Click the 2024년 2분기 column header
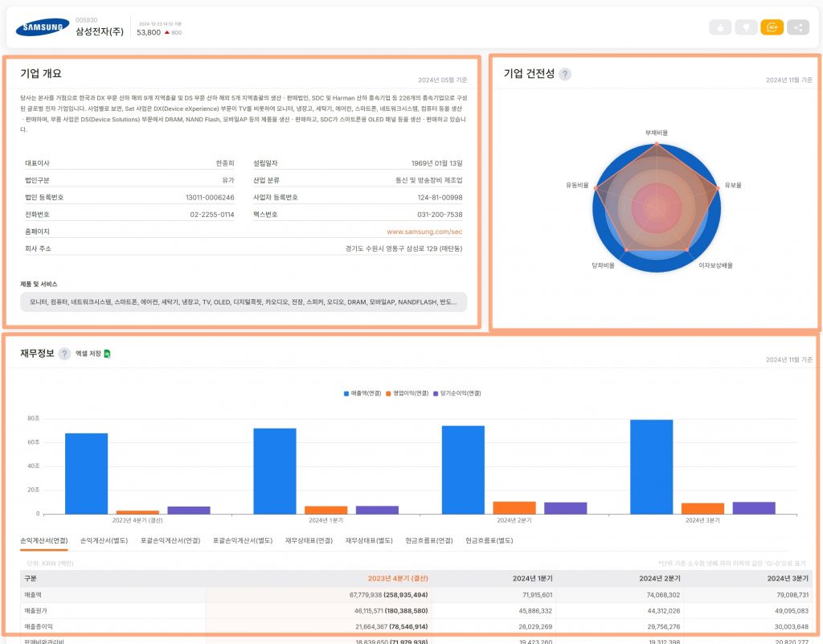Viewport: 823px width, 644px height. (x=660, y=578)
